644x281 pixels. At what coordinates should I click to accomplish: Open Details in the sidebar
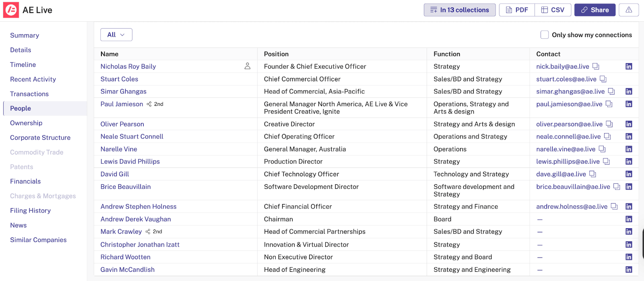[x=21, y=50]
